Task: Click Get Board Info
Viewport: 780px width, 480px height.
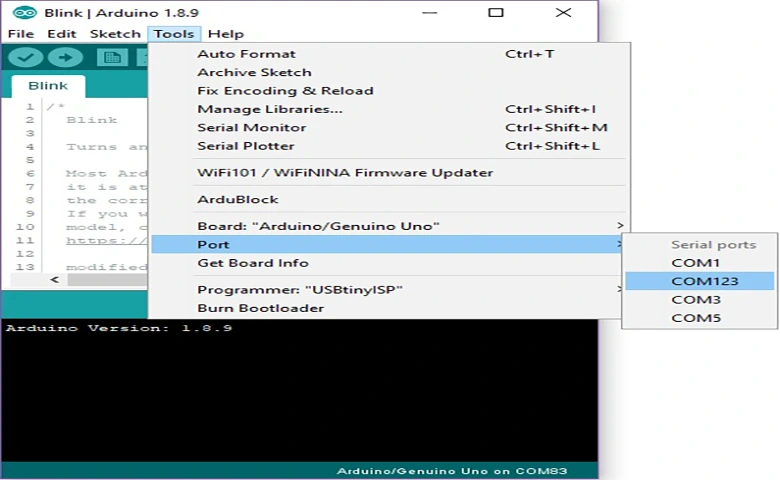Action: [387, 263]
